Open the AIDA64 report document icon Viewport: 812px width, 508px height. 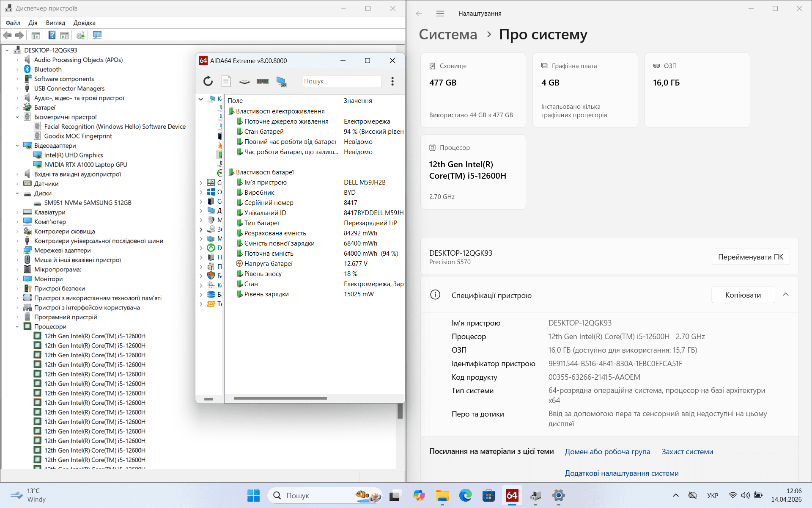(226, 81)
